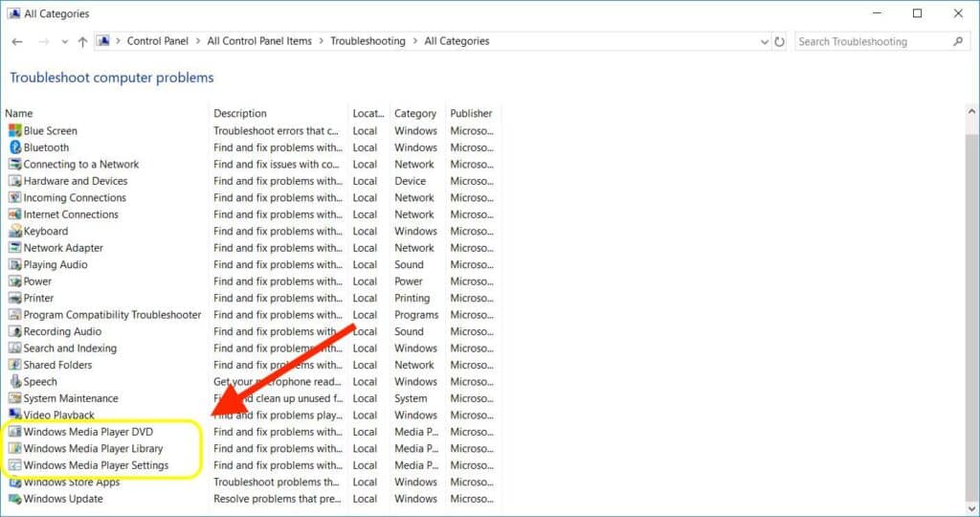Viewport: 980px width, 517px height.
Task: Select the System Maintenance icon
Action: pyautogui.click(x=14, y=399)
